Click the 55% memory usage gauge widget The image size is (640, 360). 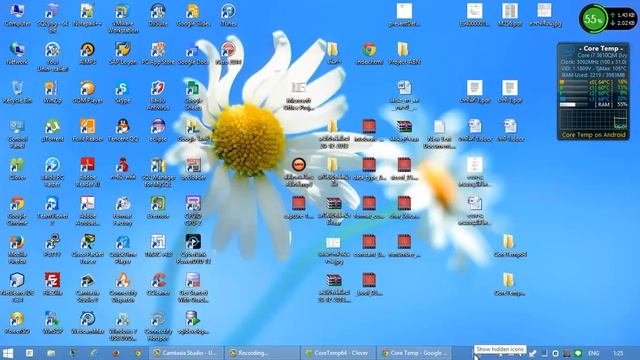click(x=593, y=19)
